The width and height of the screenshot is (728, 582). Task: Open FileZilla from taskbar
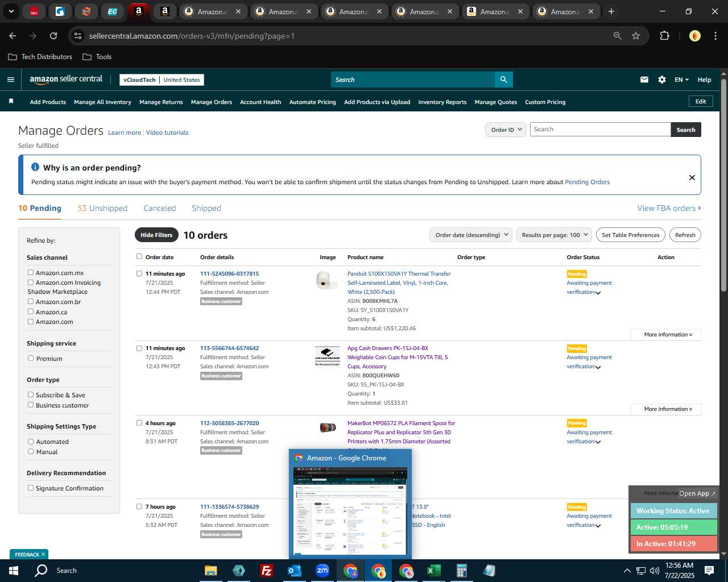tap(266, 571)
